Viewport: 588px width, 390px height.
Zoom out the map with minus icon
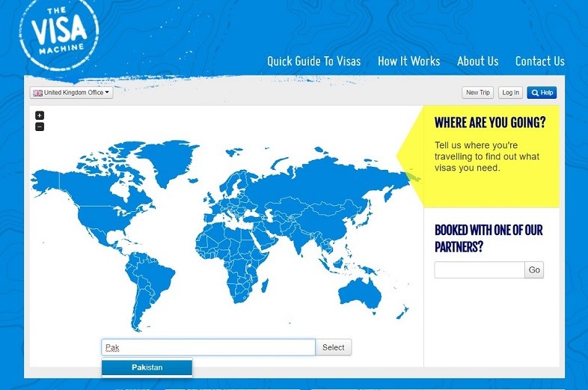(x=40, y=127)
